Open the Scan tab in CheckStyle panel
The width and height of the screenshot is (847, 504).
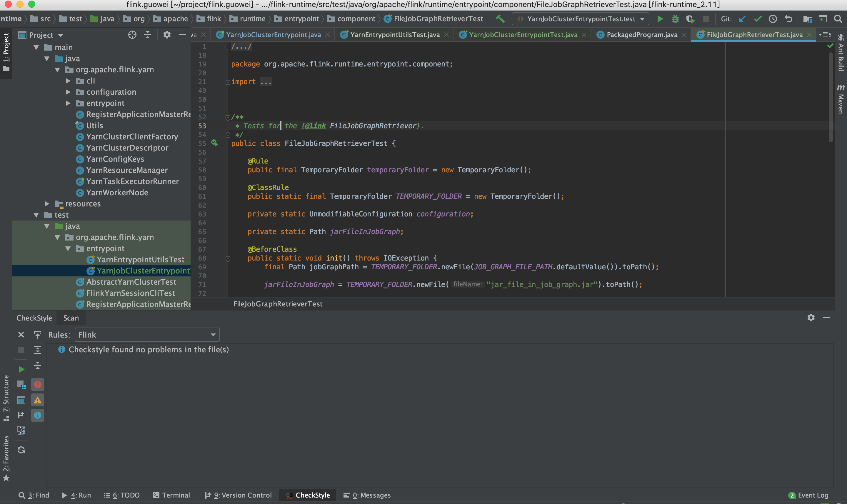(71, 318)
